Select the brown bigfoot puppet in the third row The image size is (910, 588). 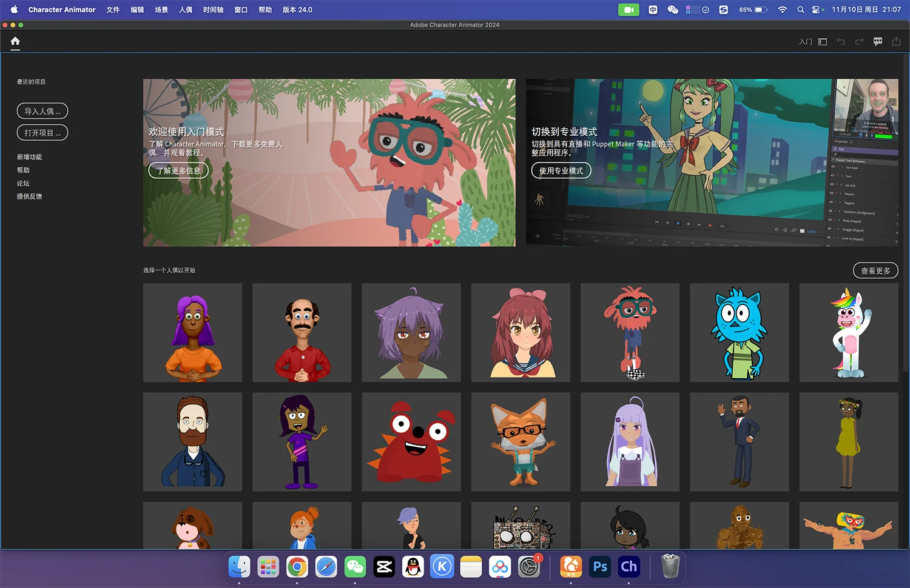coord(740,526)
